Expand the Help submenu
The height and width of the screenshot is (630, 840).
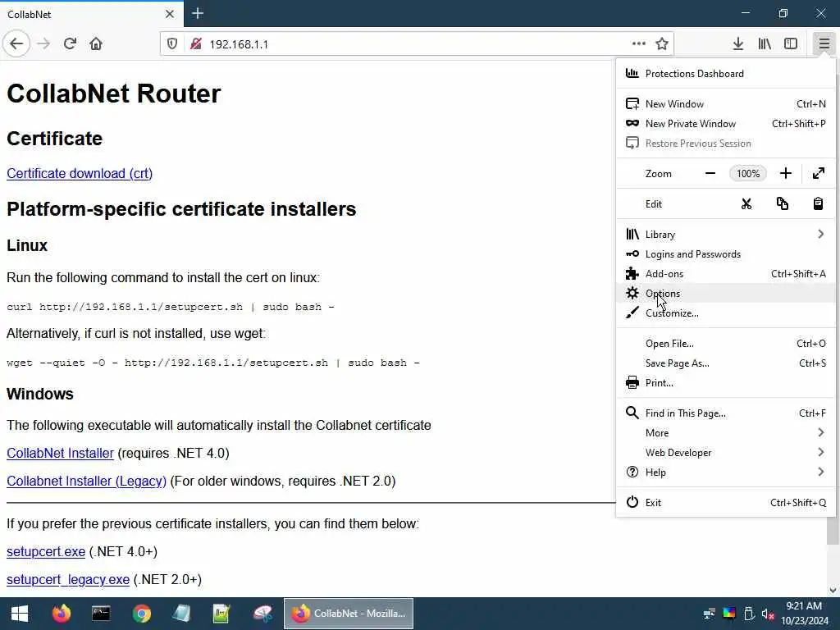pyautogui.click(x=725, y=472)
